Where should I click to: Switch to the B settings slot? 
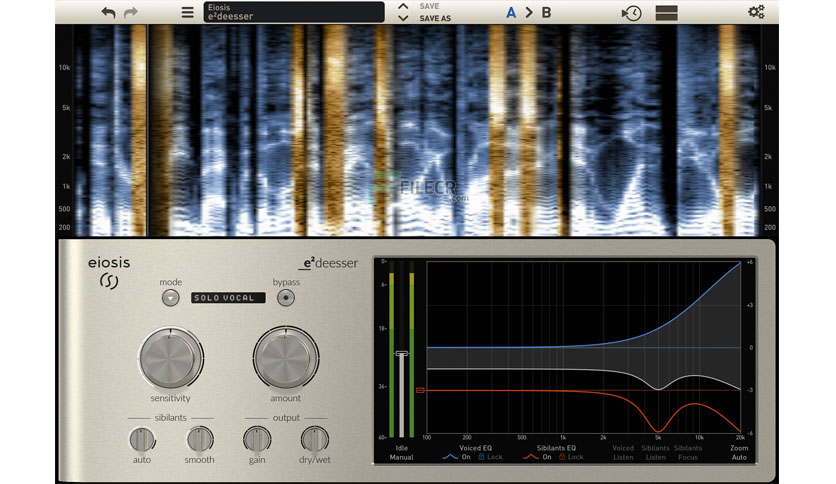coord(546,12)
